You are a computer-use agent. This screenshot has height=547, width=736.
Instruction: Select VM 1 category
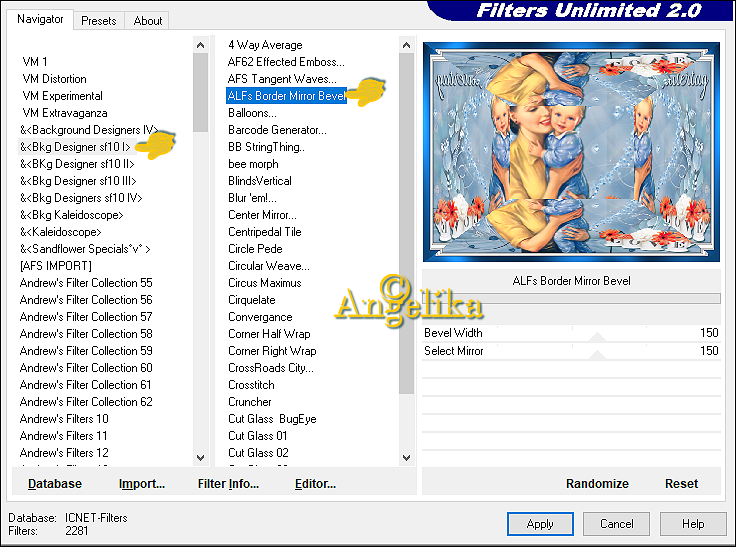coord(35,62)
